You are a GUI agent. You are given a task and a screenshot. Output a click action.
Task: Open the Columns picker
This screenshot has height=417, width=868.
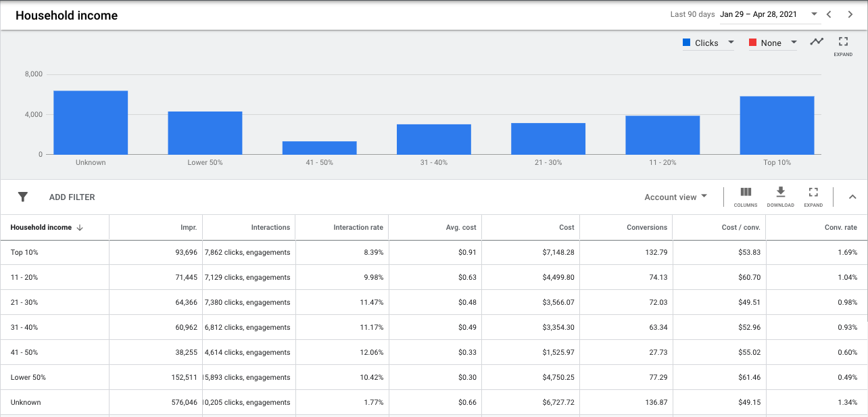pyautogui.click(x=746, y=197)
